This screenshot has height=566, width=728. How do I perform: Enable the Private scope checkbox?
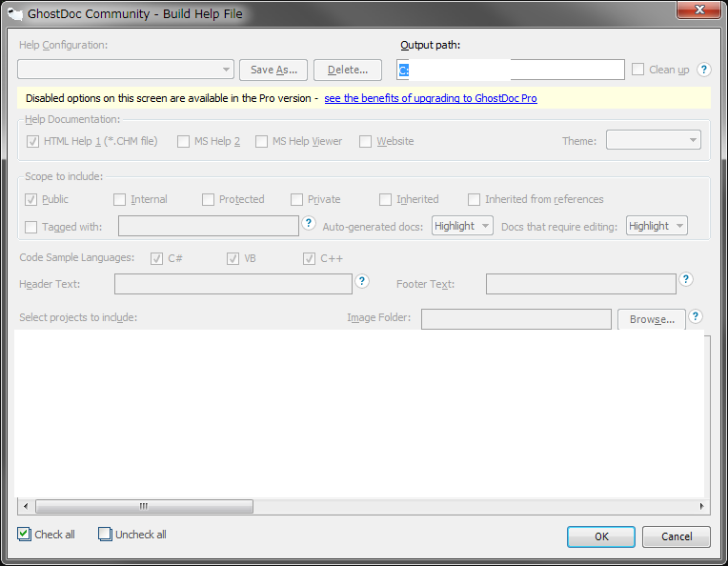(296, 200)
